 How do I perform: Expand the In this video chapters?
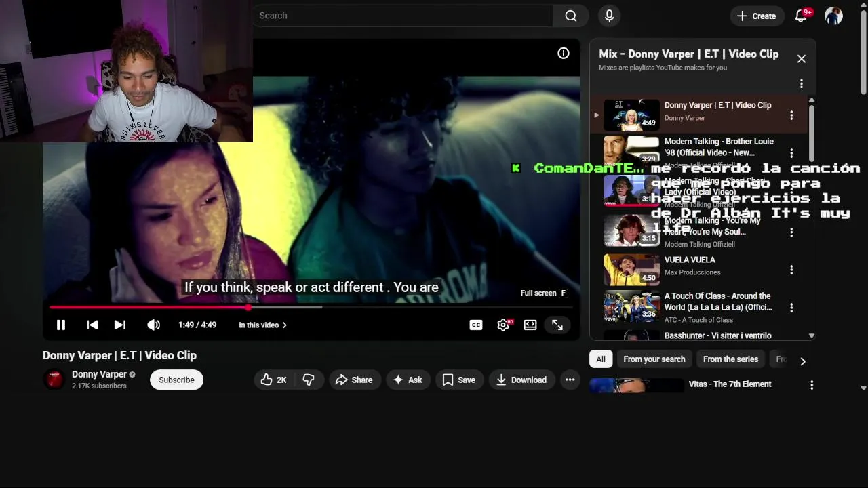pyautogui.click(x=263, y=325)
